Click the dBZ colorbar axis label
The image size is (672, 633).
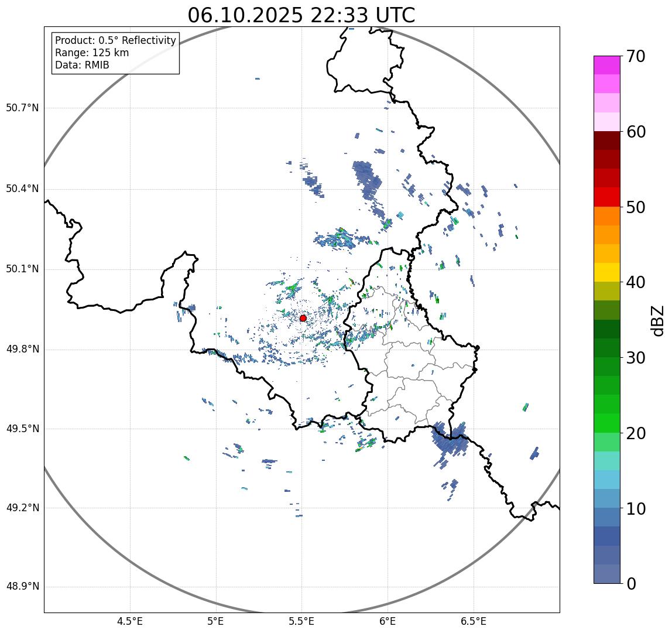[657, 320]
